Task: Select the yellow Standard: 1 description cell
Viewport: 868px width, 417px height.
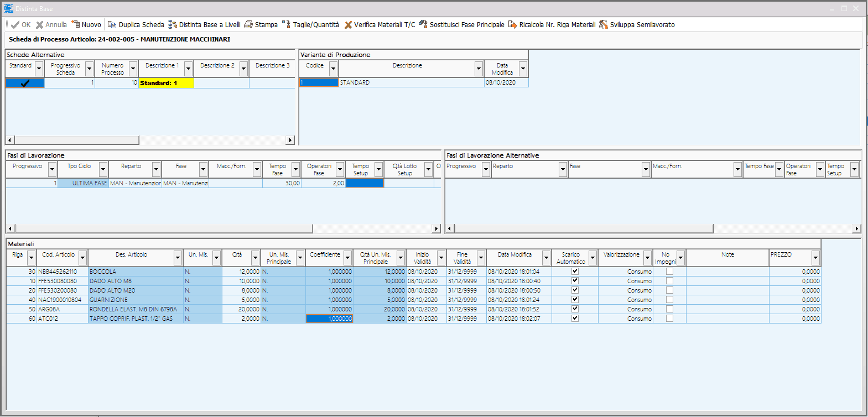Action: point(166,83)
